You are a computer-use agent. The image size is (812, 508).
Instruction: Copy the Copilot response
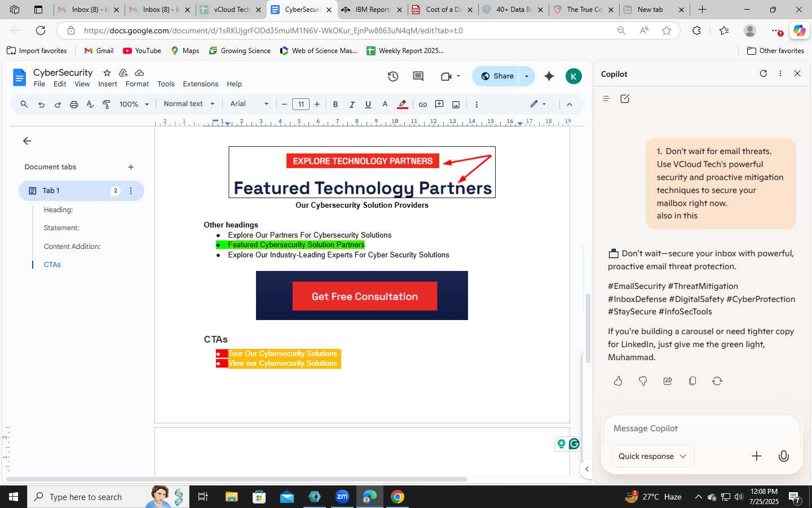pos(692,381)
